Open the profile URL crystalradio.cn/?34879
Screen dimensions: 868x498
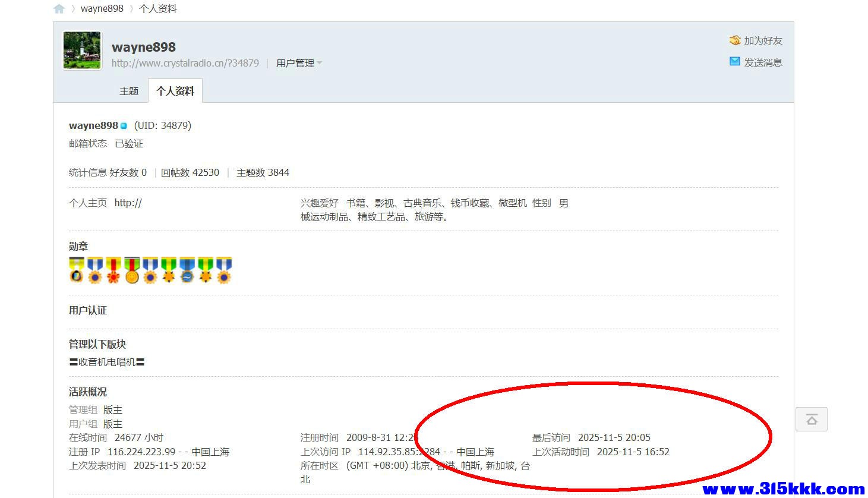[185, 63]
